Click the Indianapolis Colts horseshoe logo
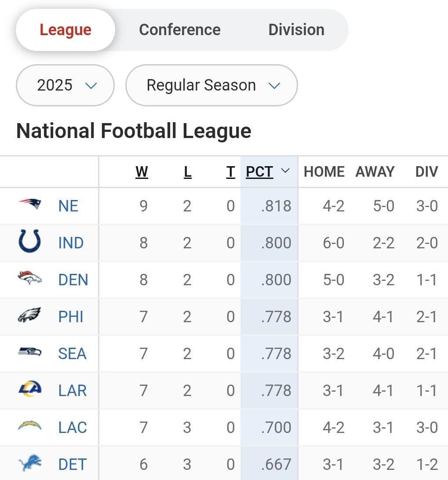 point(29,242)
